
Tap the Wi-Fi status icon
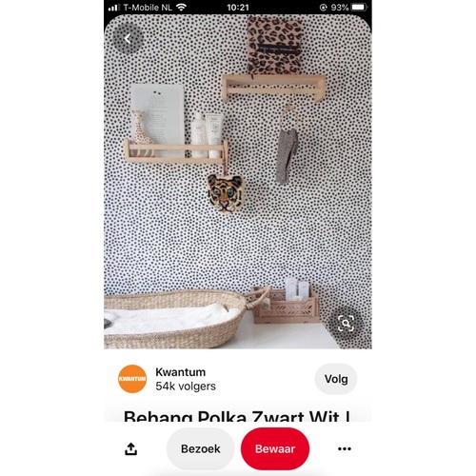[x=181, y=8]
